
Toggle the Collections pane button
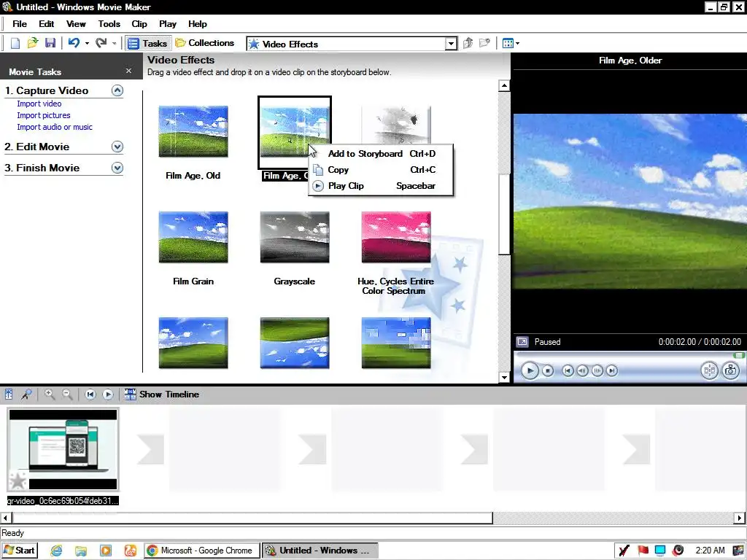205,43
